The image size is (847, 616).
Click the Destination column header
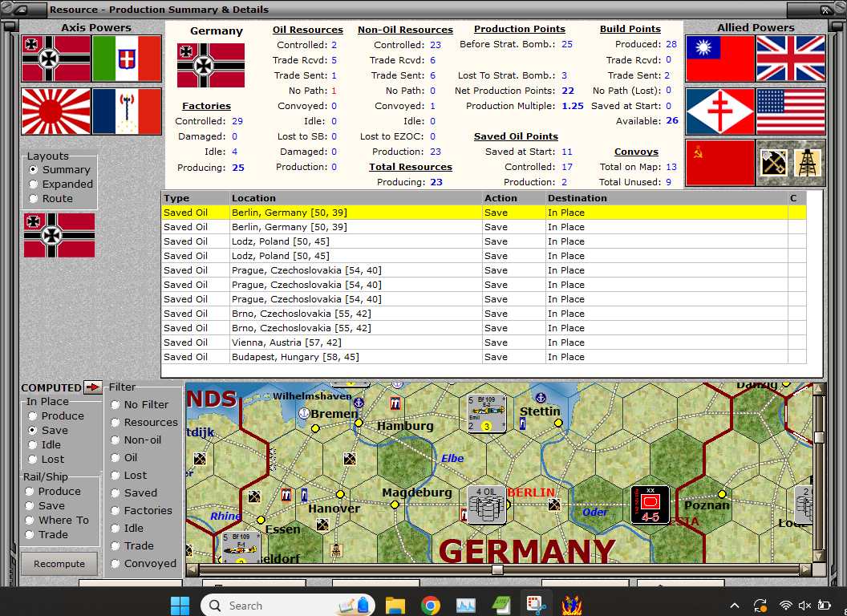[x=667, y=198]
